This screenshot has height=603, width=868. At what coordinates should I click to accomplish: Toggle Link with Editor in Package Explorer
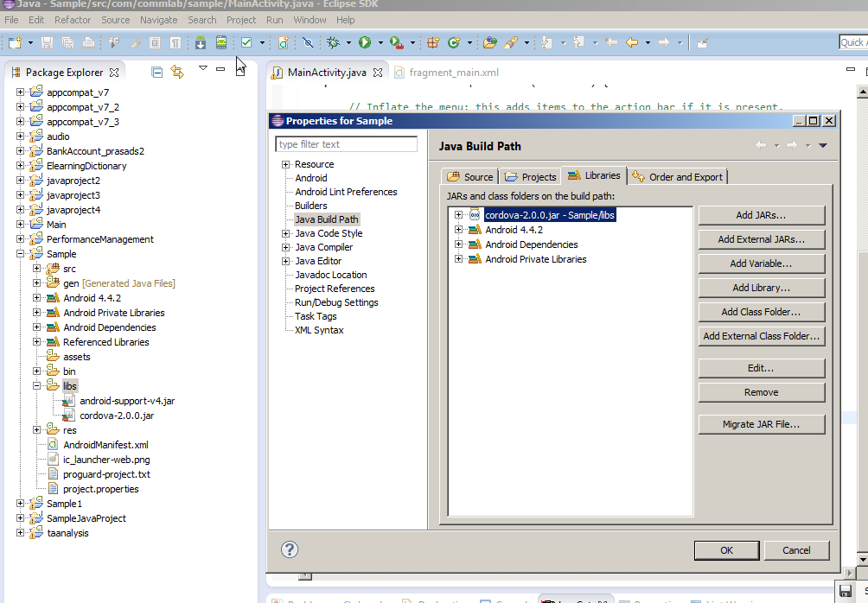pos(177,73)
